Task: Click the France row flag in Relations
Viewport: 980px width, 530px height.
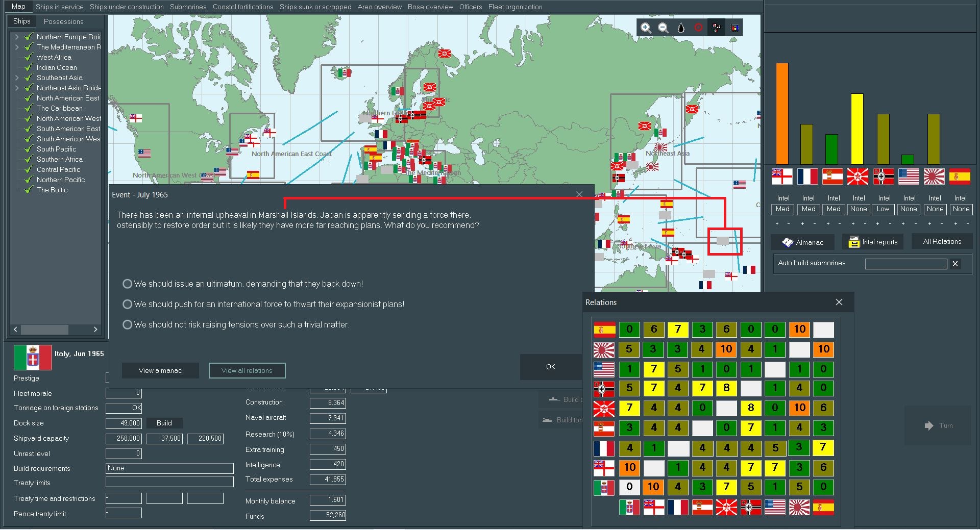Action: pyautogui.click(x=604, y=448)
